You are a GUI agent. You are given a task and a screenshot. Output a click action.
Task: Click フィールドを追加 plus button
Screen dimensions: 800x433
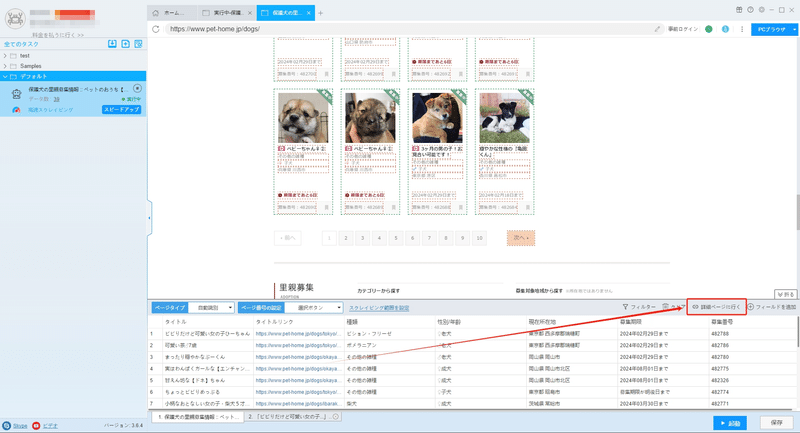772,307
